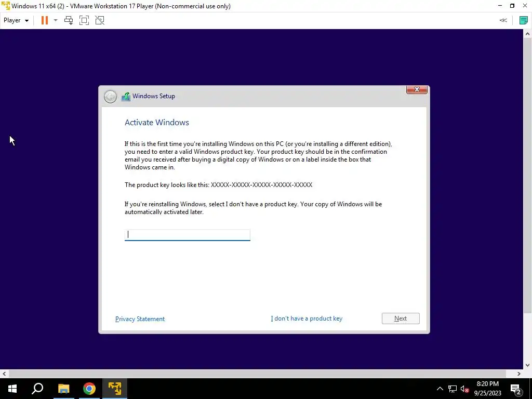The height and width of the screenshot is (399, 532).
Task: Open taskbar Search
Action: [37, 389]
